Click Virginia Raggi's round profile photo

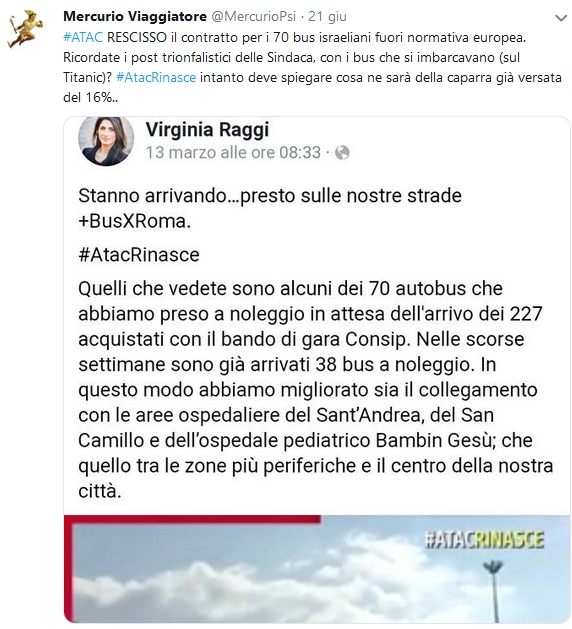coord(106,141)
